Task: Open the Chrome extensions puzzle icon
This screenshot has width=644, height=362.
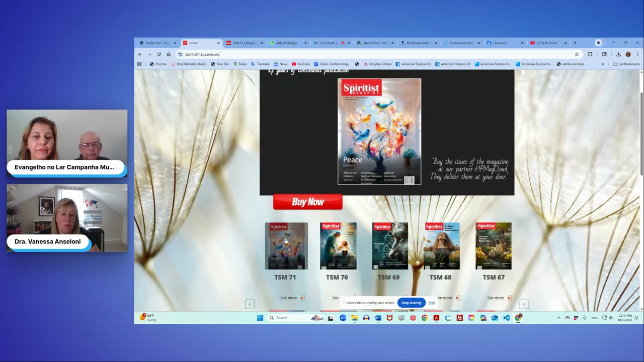Action: pos(590,54)
